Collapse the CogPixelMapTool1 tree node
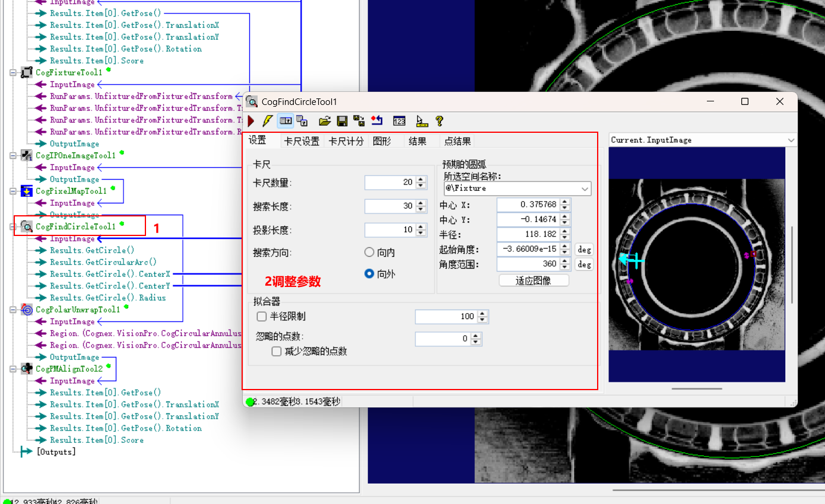Screen dimensions: 825x504 click(x=13, y=191)
